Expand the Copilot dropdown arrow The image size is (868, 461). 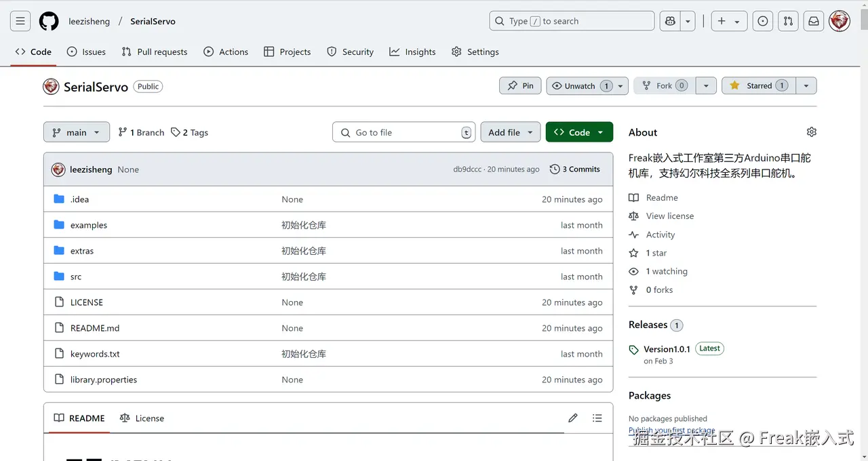point(688,21)
